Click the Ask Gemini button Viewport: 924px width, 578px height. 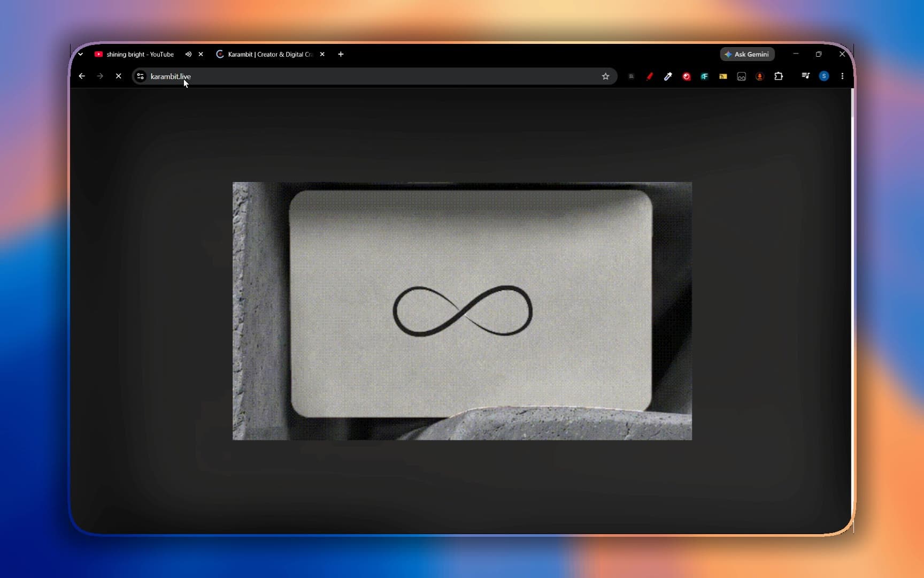coord(747,54)
